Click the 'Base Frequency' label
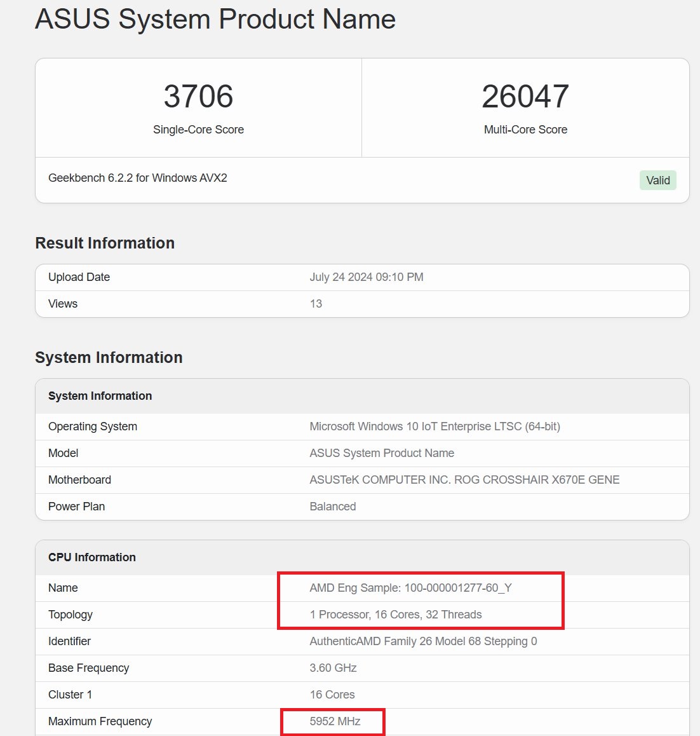This screenshot has width=700, height=736. [88, 668]
